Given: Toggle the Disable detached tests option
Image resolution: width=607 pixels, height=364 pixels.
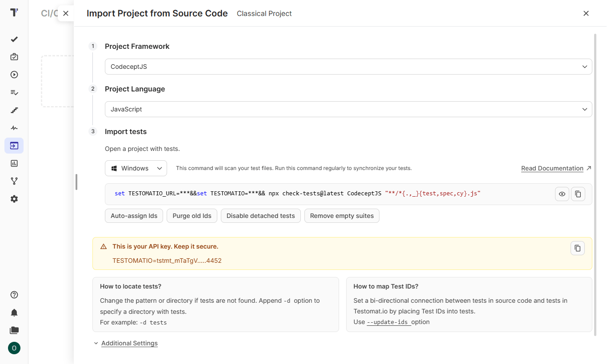Looking at the screenshot, I should tap(261, 216).
